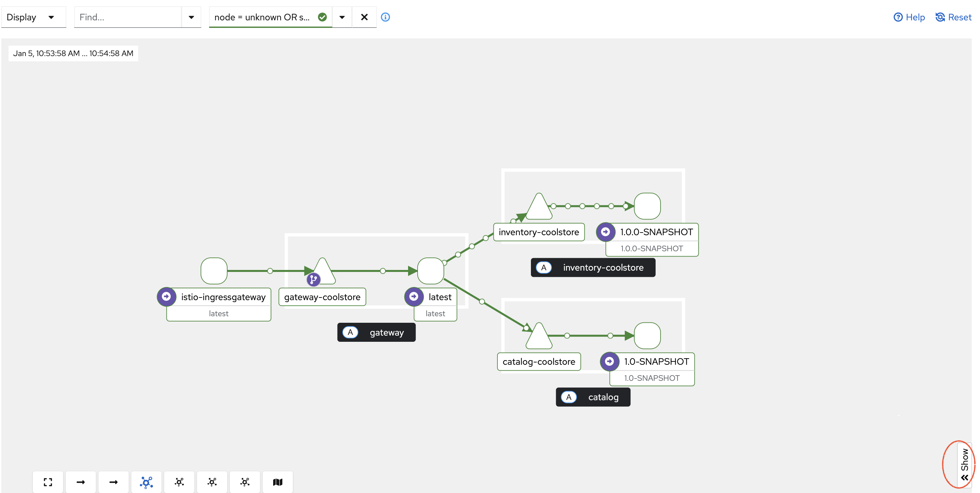Toggle the legend map icon
The image size is (980, 493).
(277, 482)
